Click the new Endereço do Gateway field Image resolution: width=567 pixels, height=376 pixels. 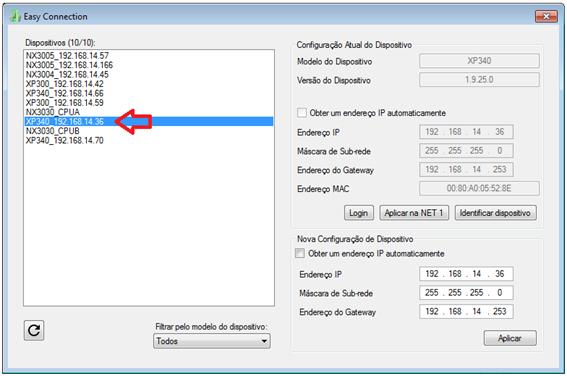click(466, 311)
